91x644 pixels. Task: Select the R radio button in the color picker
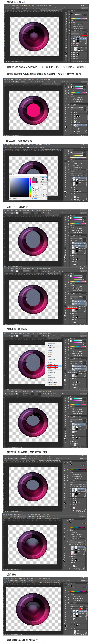(x=33, y=193)
